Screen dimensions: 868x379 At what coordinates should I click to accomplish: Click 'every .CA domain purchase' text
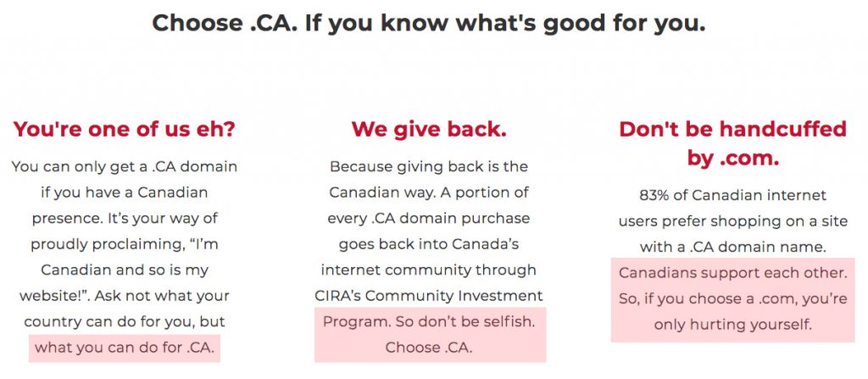(429, 218)
